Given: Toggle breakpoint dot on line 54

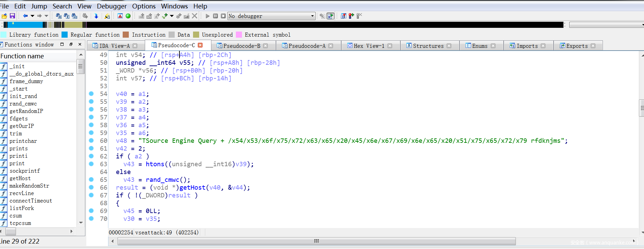Looking at the screenshot, I should 91,94.
